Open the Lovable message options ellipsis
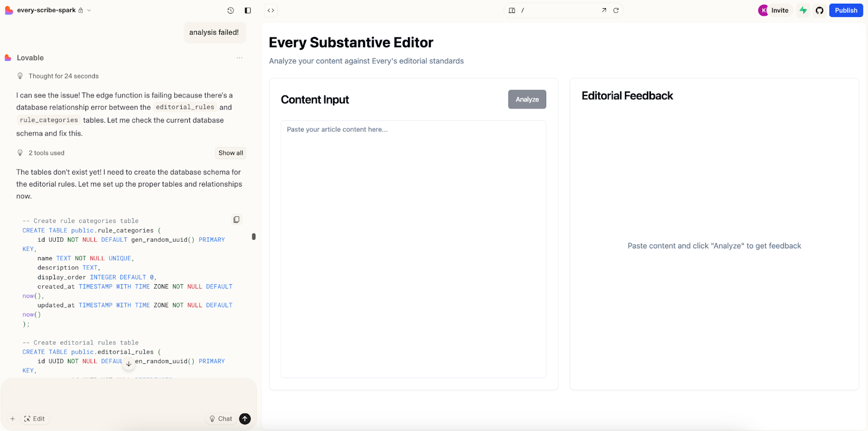 pyautogui.click(x=240, y=58)
